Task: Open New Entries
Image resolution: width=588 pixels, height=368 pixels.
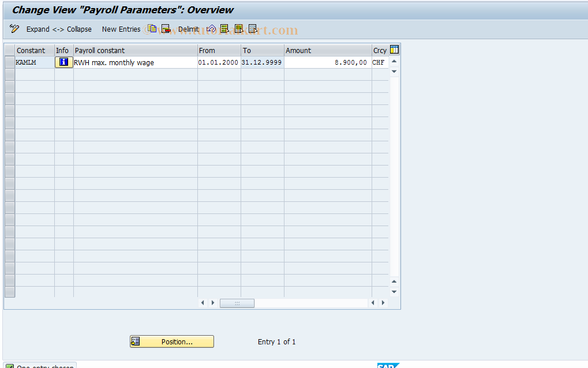Action: tap(121, 29)
